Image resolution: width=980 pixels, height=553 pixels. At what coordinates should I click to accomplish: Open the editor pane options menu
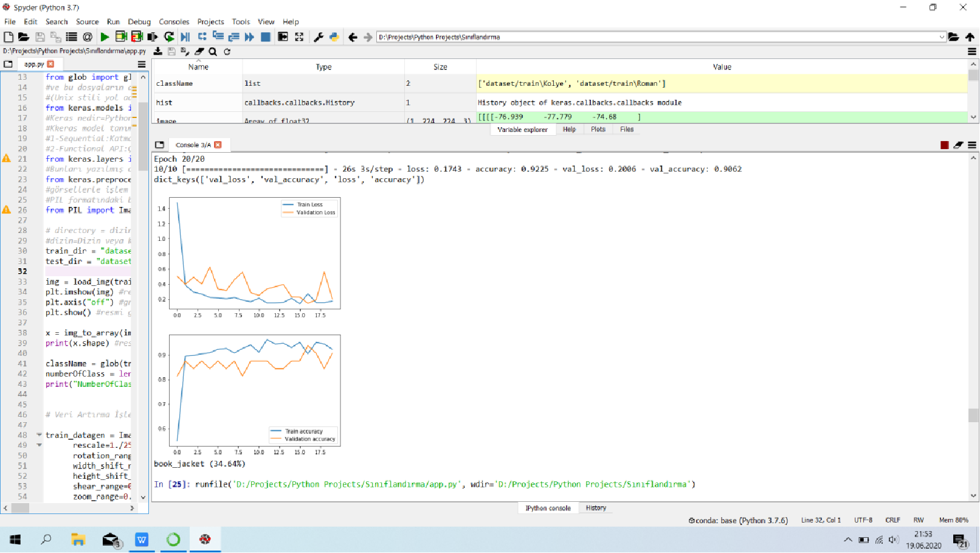(142, 64)
